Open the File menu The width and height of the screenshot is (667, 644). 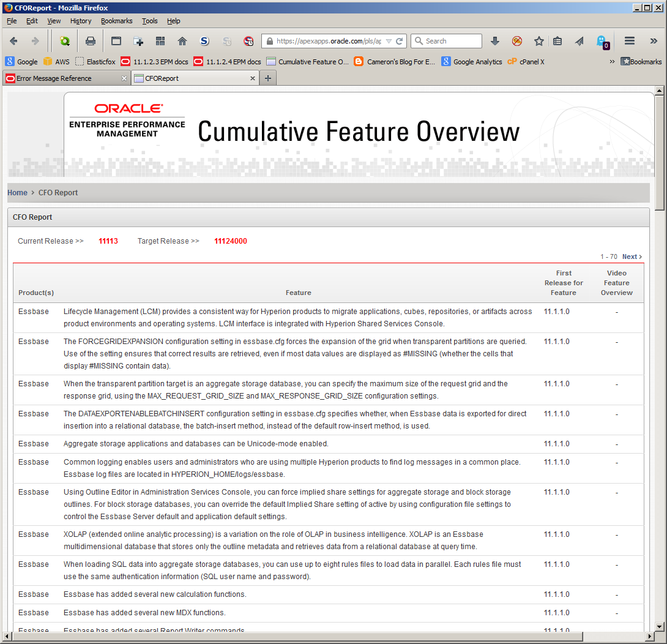(x=12, y=21)
